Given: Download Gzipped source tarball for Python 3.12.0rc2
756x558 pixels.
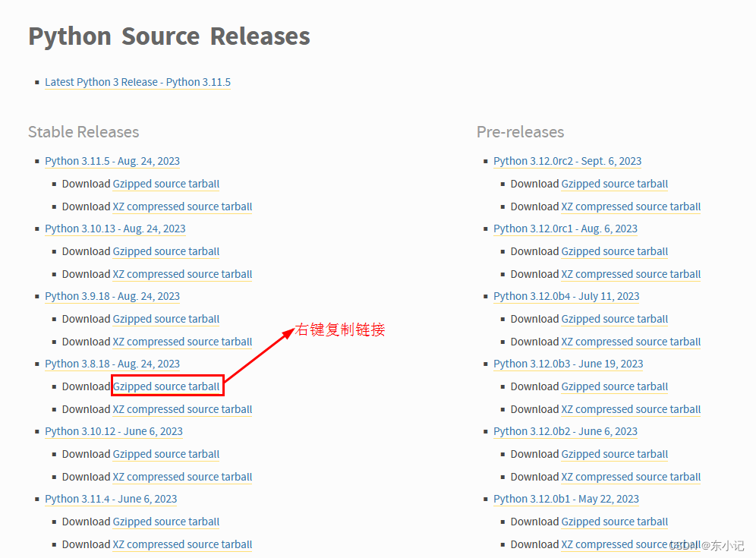Looking at the screenshot, I should click(x=615, y=184).
